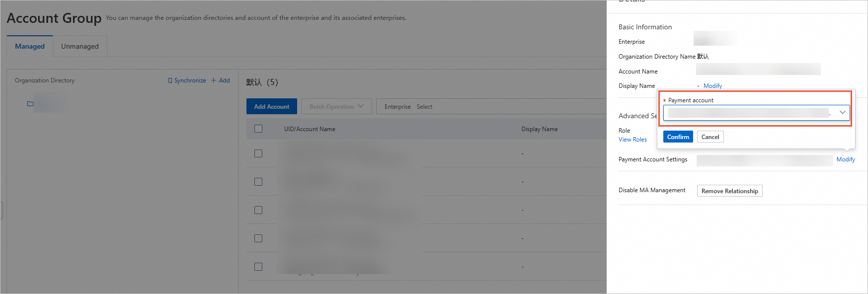Check the first account row checkbox
868x294 pixels.
coord(258,153)
